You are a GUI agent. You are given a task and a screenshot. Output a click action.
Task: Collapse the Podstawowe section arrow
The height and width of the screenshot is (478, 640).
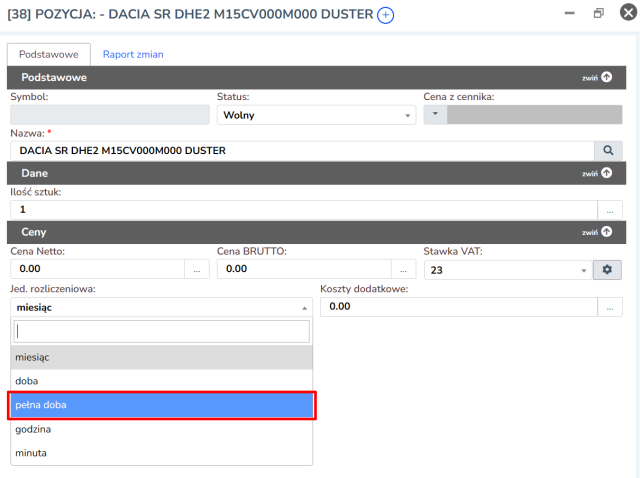[607, 77]
